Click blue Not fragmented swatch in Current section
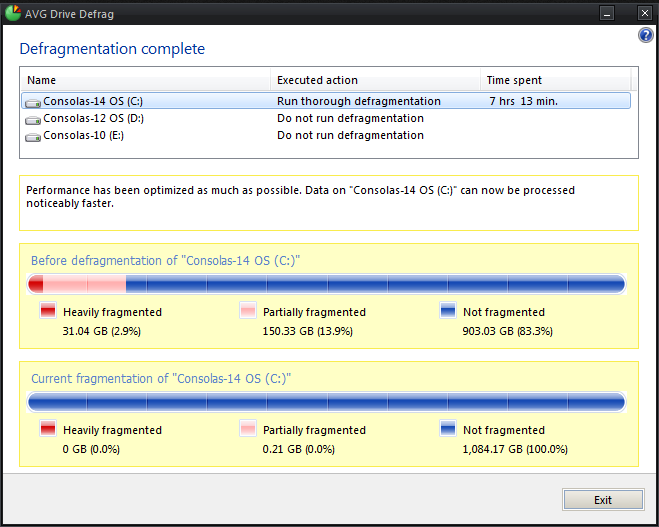This screenshot has width=659, height=527. click(448, 428)
